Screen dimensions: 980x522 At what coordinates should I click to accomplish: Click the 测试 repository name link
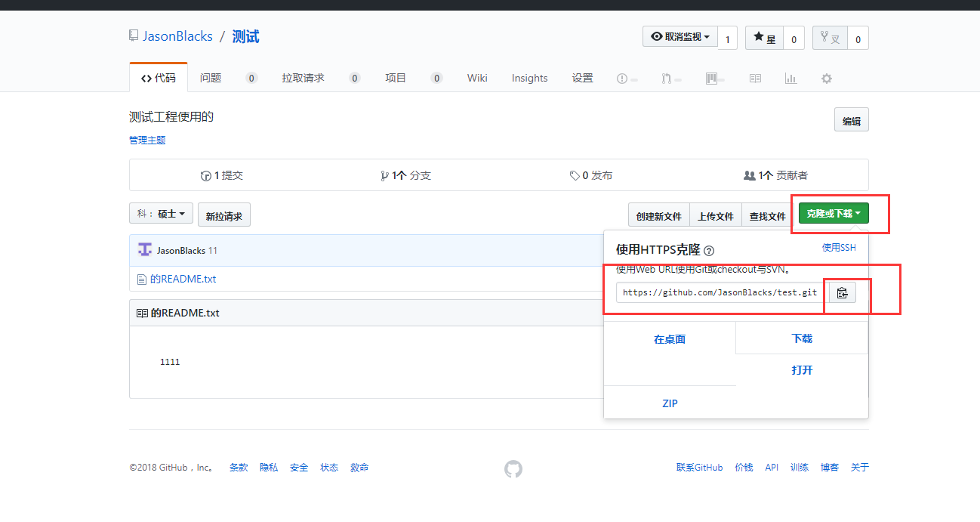(x=245, y=36)
